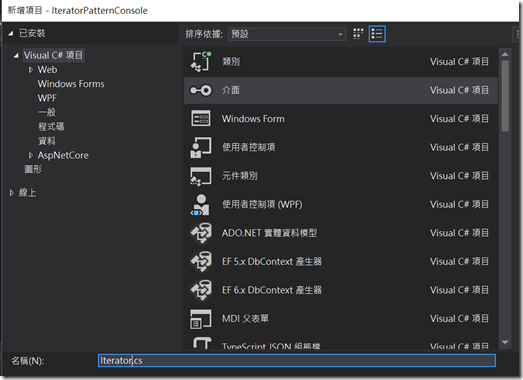Expand the 線上 section
Image resolution: width=523 pixels, height=380 pixels.
coord(12,193)
